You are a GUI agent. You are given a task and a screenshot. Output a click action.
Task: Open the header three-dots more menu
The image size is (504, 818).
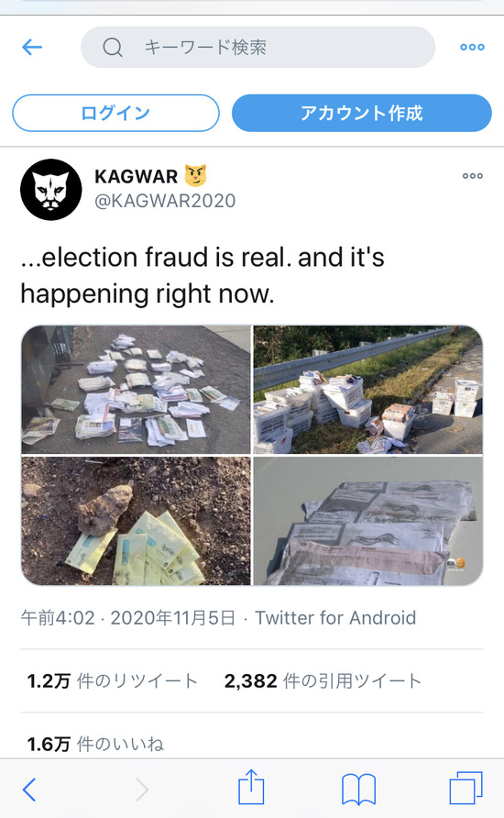472,48
